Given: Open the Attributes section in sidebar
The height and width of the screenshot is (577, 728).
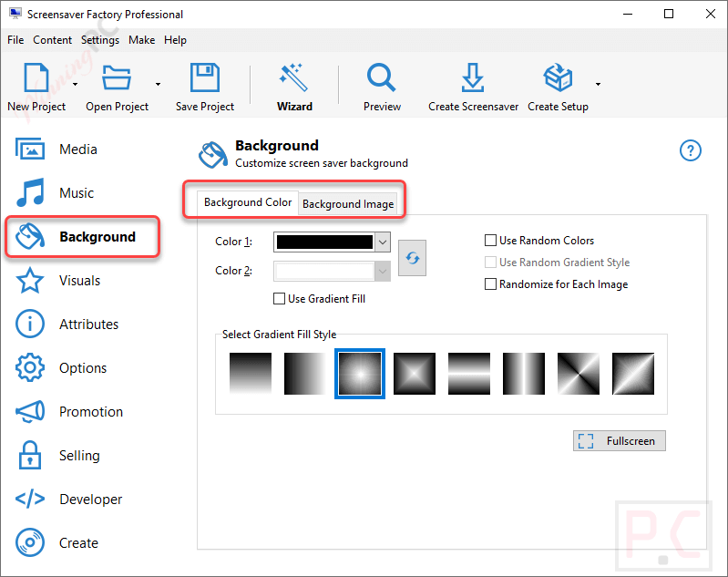Looking at the screenshot, I should (67, 324).
